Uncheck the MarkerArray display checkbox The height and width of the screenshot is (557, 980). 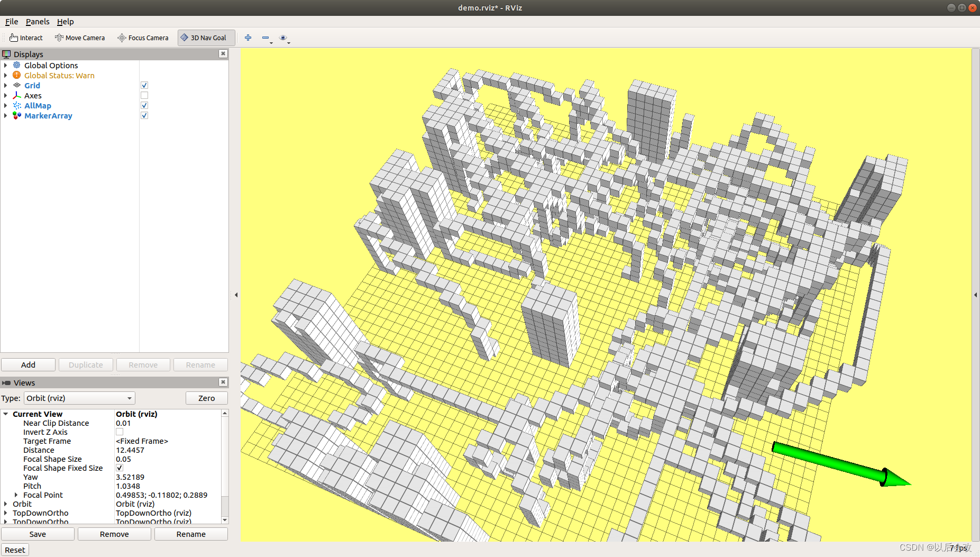tap(144, 115)
